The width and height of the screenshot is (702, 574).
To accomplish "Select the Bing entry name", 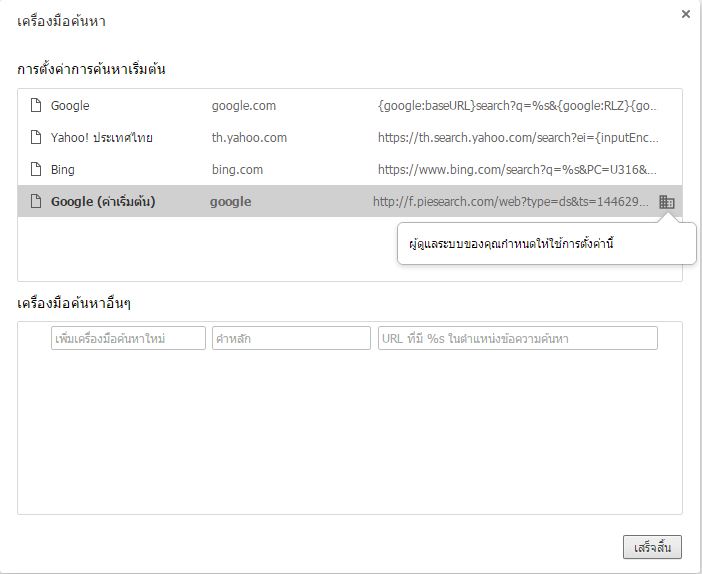I will [x=63, y=170].
